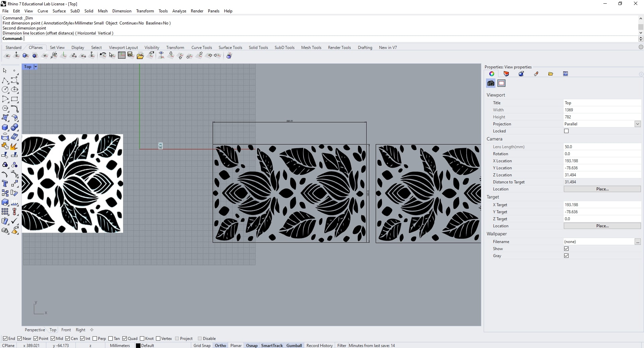The height and width of the screenshot is (348, 644).
Task: Open the Surface menu
Action: coord(59,11)
